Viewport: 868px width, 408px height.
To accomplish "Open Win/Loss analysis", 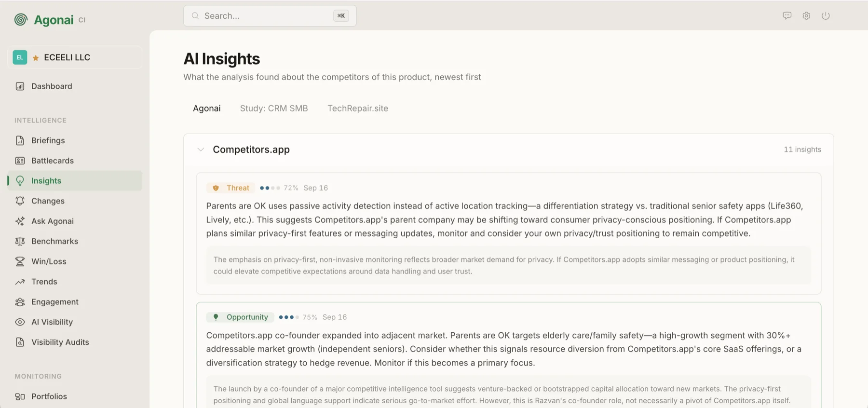I will (75, 261).
